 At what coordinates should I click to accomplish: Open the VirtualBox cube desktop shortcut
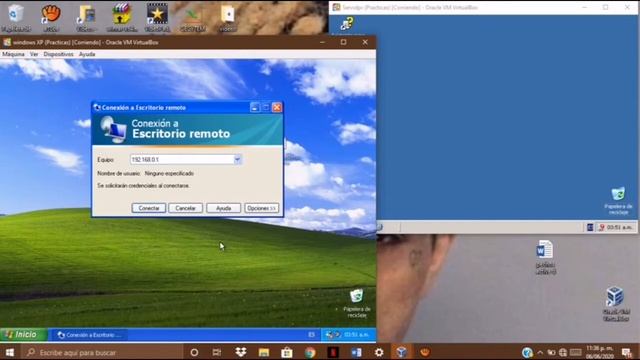coord(616,304)
